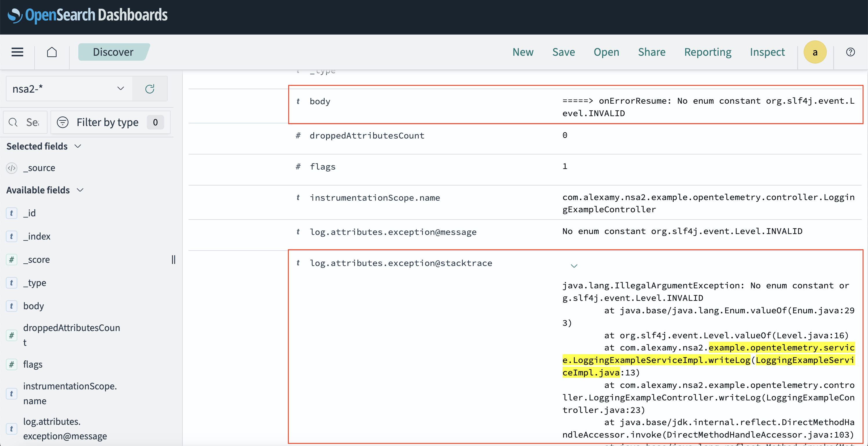Click the _id field type icon
The height and width of the screenshot is (446, 868).
(12, 213)
